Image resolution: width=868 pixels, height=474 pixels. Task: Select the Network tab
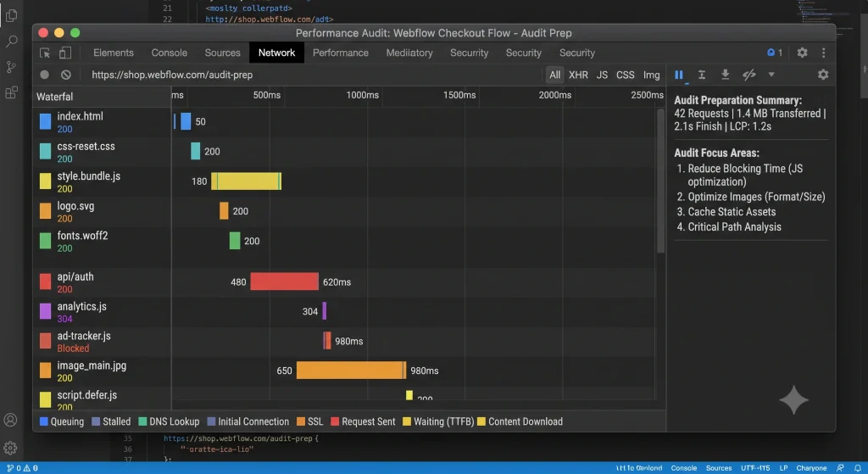[x=277, y=53]
